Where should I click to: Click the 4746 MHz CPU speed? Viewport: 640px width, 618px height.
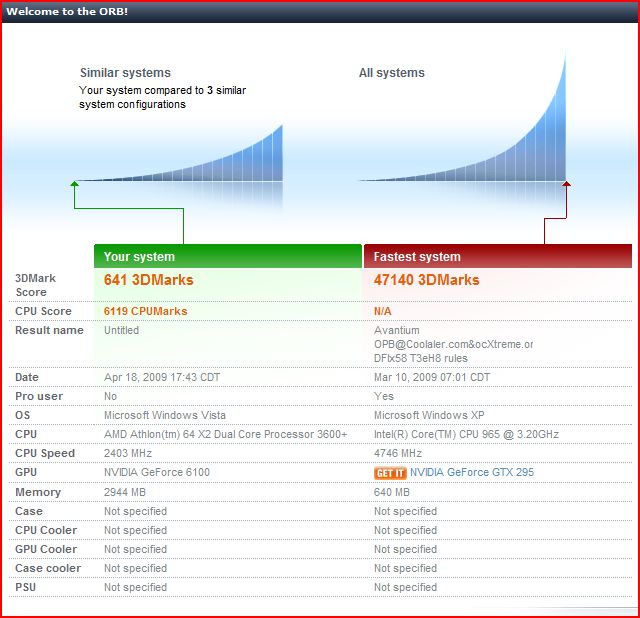tap(398, 453)
